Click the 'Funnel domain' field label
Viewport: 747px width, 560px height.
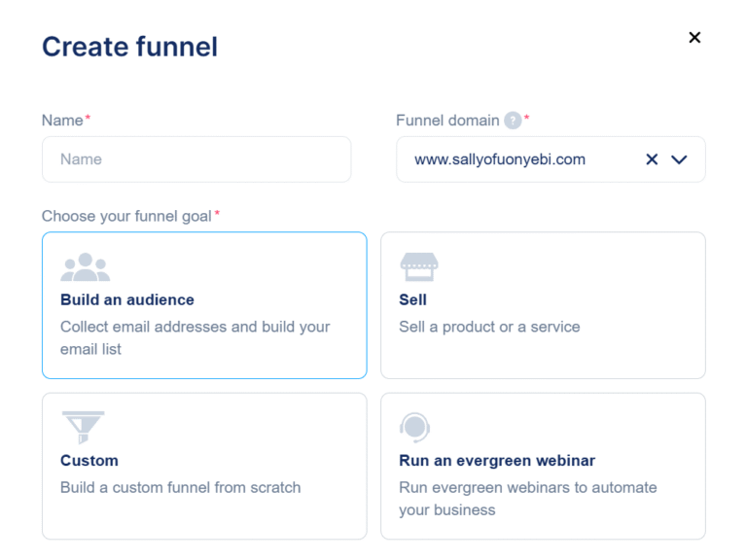pyautogui.click(x=447, y=121)
